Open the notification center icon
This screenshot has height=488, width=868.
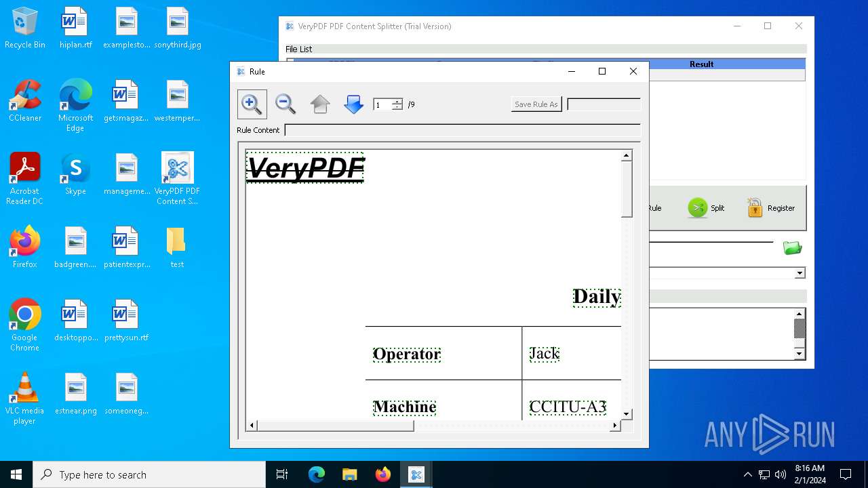(x=846, y=474)
